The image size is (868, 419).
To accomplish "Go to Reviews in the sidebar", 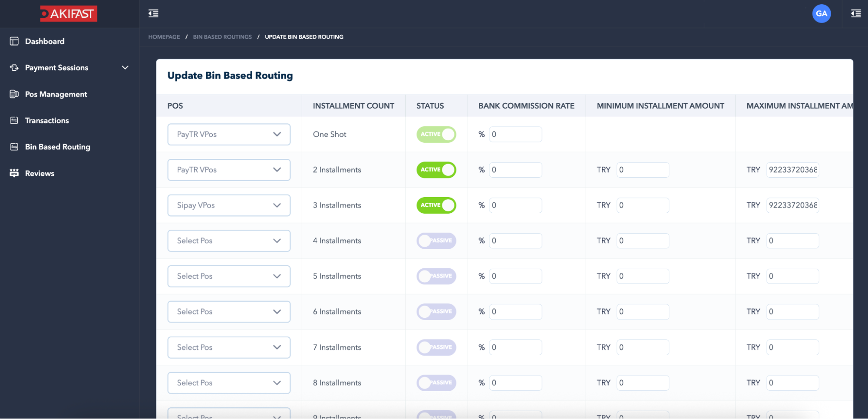I will tap(40, 173).
